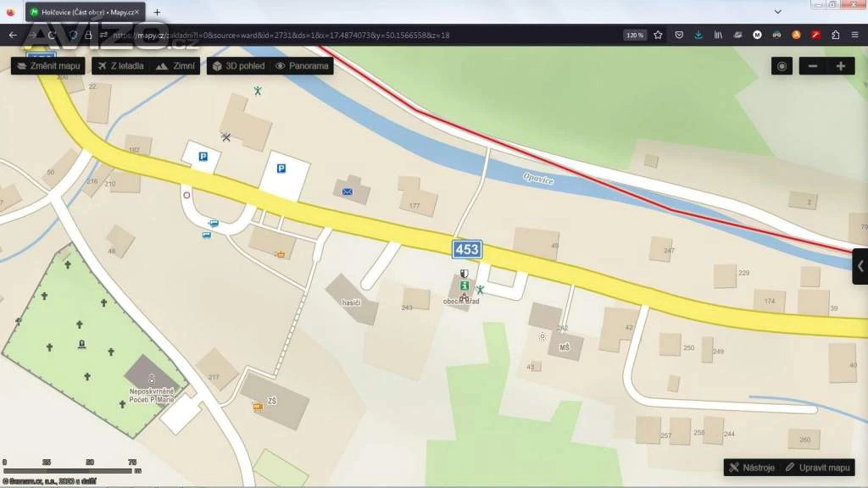This screenshot has width=868, height=488.
Task: Open the Nástroje tools menu
Action: tap(752, 468)
